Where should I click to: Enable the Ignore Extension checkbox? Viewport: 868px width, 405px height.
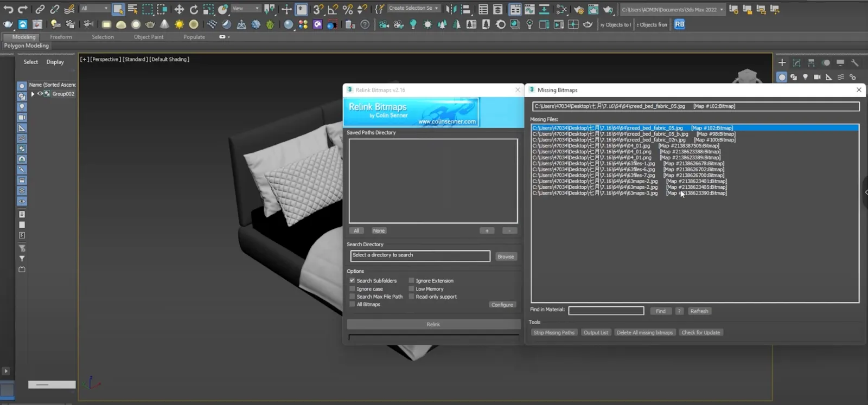click(411, 280)
